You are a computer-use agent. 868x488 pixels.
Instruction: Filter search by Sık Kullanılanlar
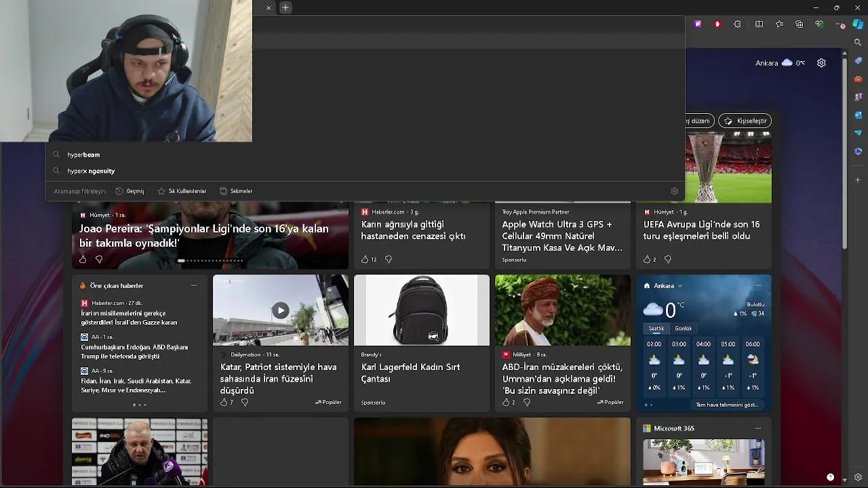pyautogui.click(x=182, y=191)
